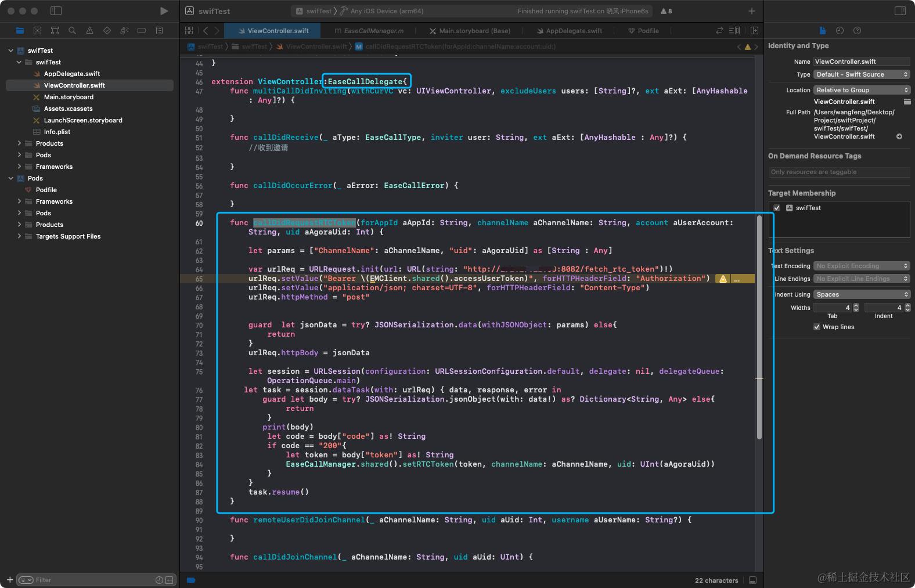Open the Find navigator magnifier icon
Screen dimensions: 915x588
tap(72, 31)
